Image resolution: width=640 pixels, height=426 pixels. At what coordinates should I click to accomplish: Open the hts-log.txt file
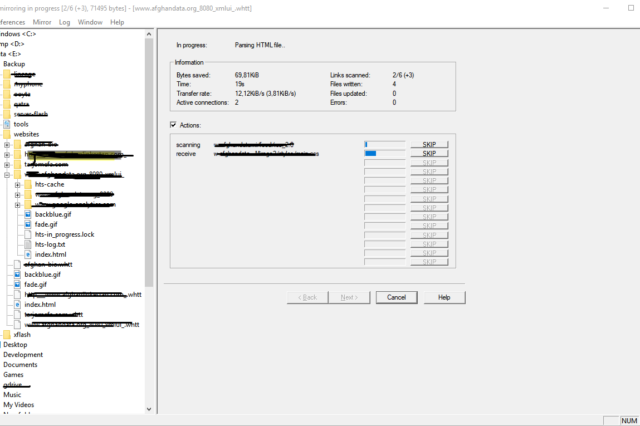tap(49, 244)
